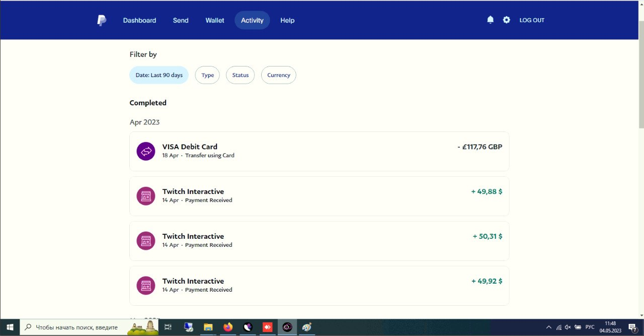
Task: Open File Explorer from the taskbar
Action: click(x=208, y=327)
